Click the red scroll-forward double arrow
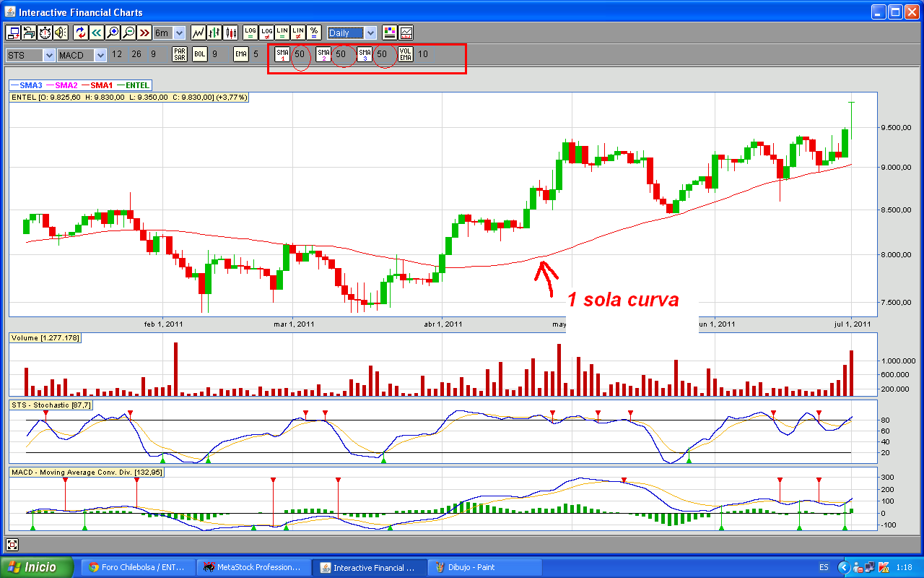The height and width of the screenshot is (578, 924). coord(144,33)
